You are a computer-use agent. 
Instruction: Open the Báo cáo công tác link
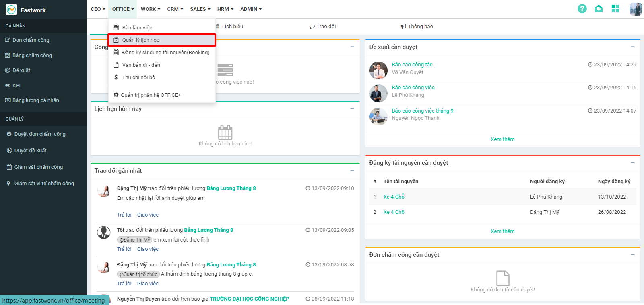coord(412,65)
